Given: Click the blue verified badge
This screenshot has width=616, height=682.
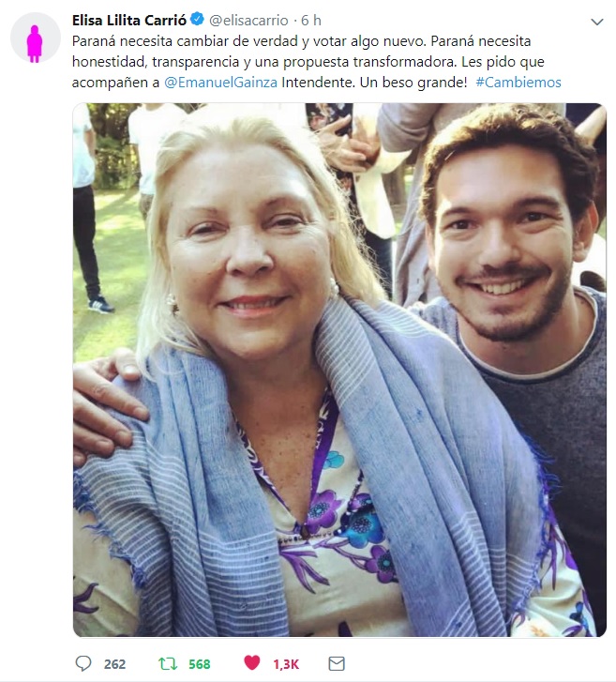Looking at the screenshot, I should point(197,20).
